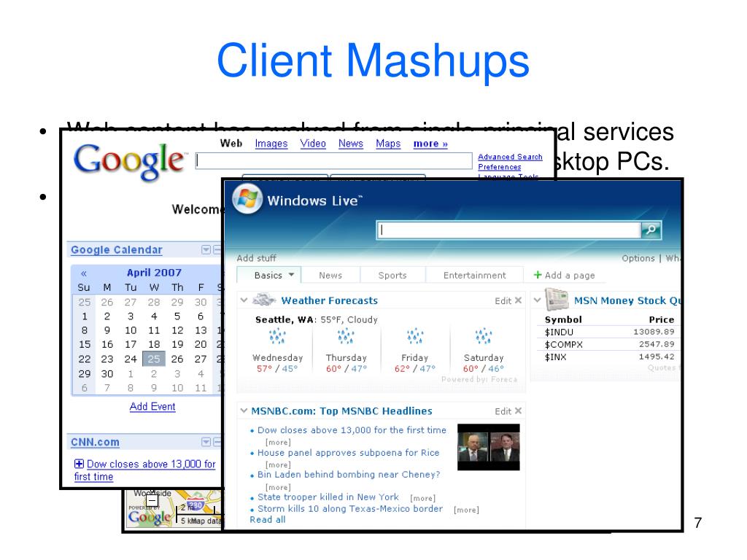This screenshot has height=560, width=747.
Task: Select the News link in Google navigation
Action: pos(351,144)
